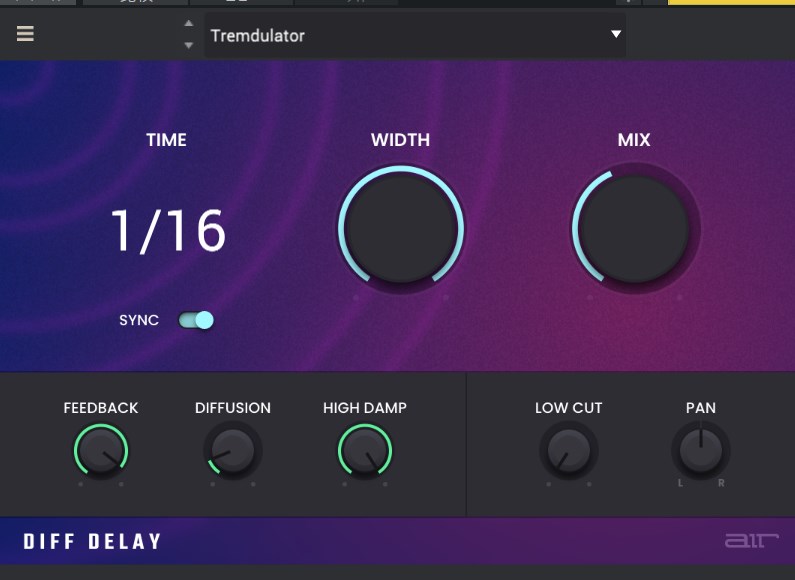Click the HIGH DAMP knob

point(365,451)
